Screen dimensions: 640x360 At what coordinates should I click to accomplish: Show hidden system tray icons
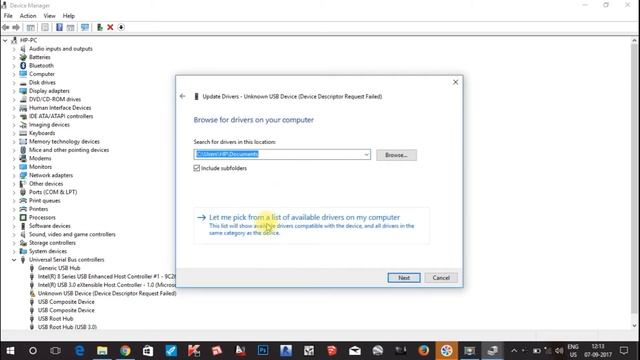[x=514, y=351]
